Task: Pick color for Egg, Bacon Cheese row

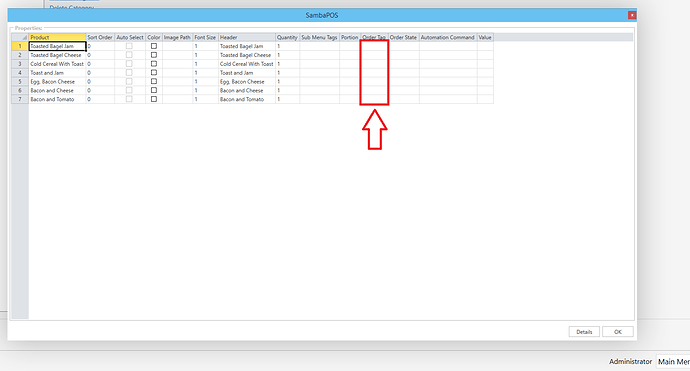Action: click(x=154, y=81)
